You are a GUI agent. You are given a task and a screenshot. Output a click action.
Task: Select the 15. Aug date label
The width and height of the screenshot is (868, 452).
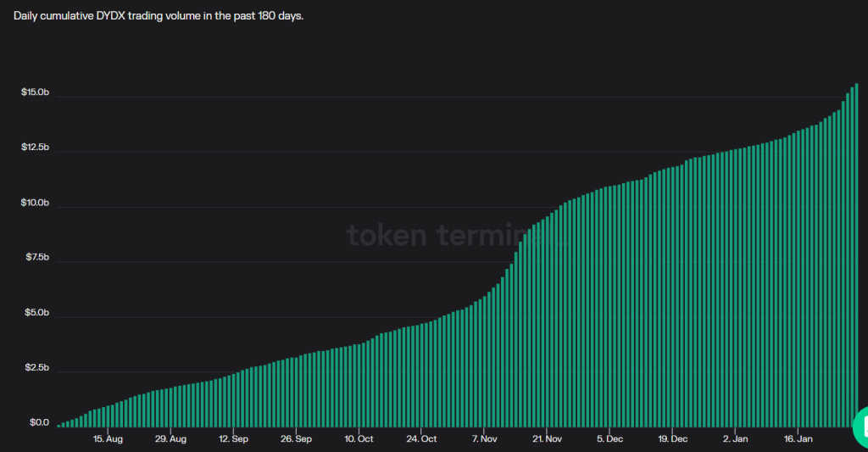tap(108, 438)
